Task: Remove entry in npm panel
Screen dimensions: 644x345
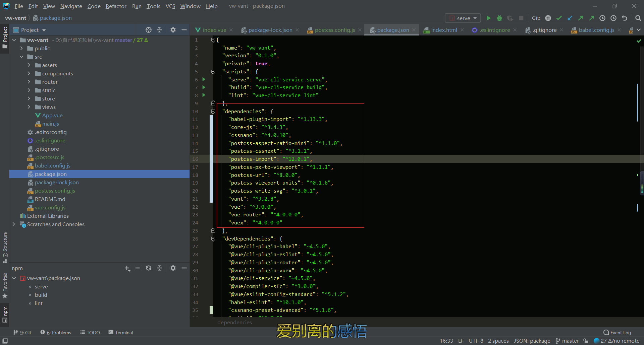Action: (x=138, y=268)
